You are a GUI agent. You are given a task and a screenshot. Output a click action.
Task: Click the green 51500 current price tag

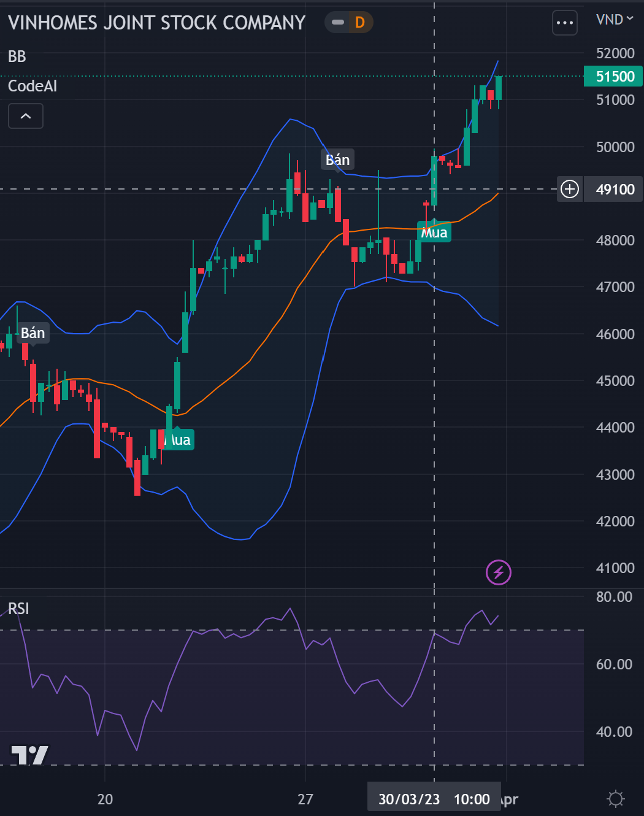pos(613,76)
